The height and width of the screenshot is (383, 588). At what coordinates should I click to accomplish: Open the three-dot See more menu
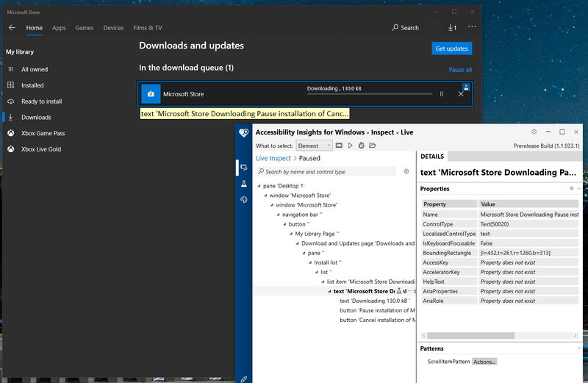click(472, 26)
